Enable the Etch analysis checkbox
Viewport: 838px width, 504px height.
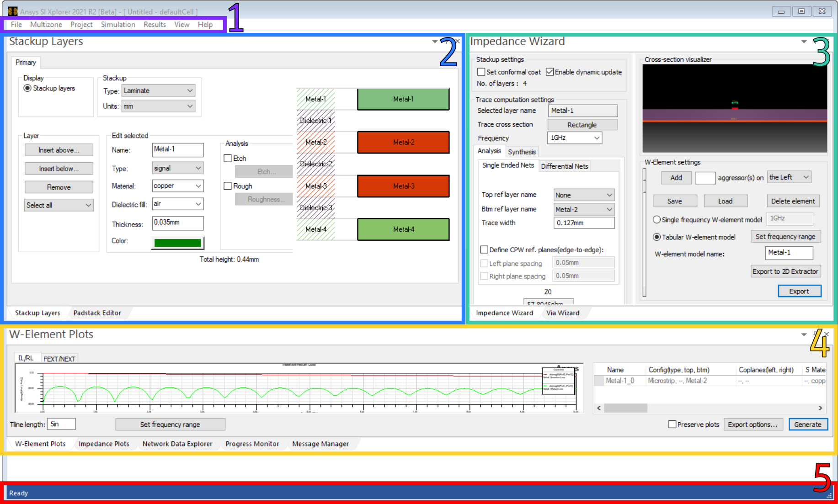pos(228,159)
